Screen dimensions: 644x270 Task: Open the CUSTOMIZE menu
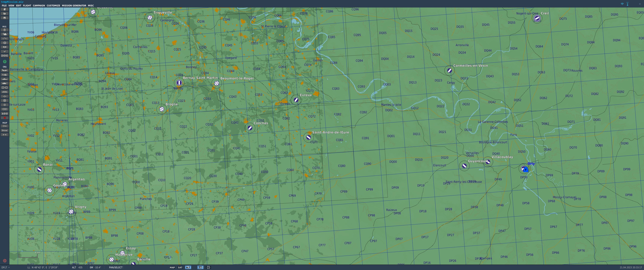click(x=54, y=5)
